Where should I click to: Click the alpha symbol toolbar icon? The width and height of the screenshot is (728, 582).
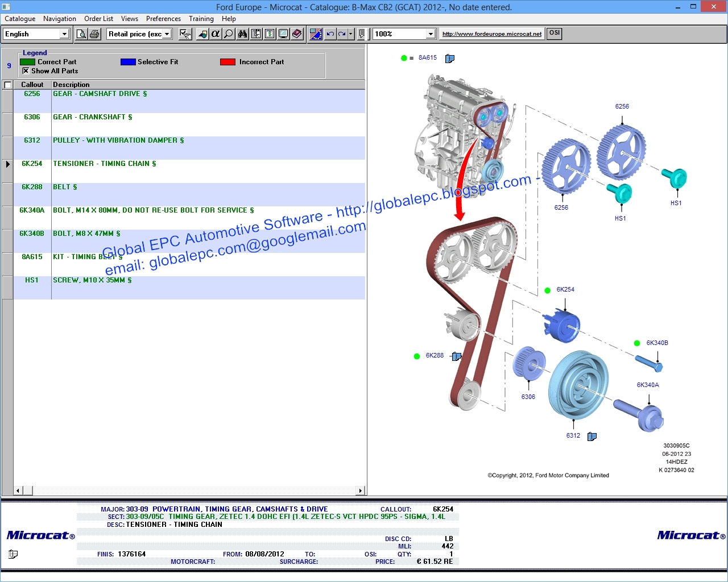point(216,34)
